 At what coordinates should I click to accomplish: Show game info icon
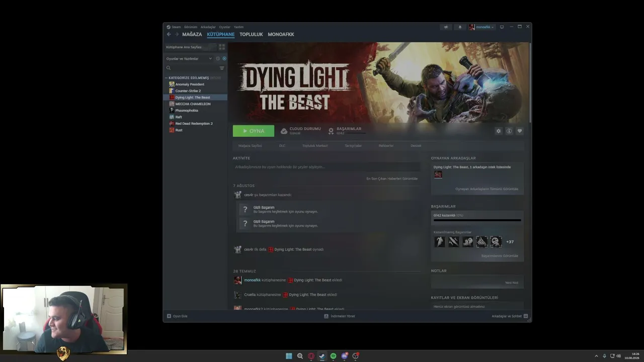pyautogui.click(x=509, y=131)
